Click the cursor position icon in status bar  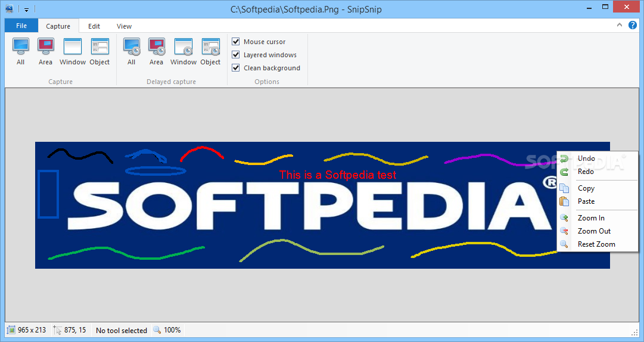click(58, 330)
